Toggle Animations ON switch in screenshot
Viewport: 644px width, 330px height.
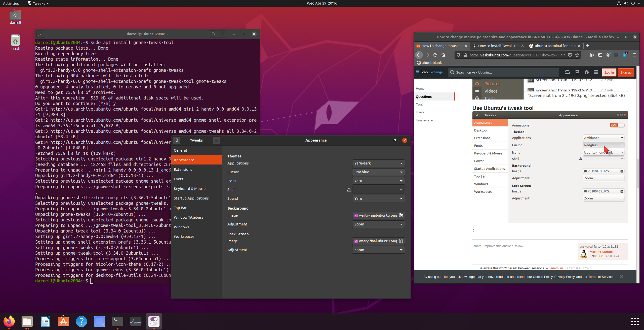617,125
